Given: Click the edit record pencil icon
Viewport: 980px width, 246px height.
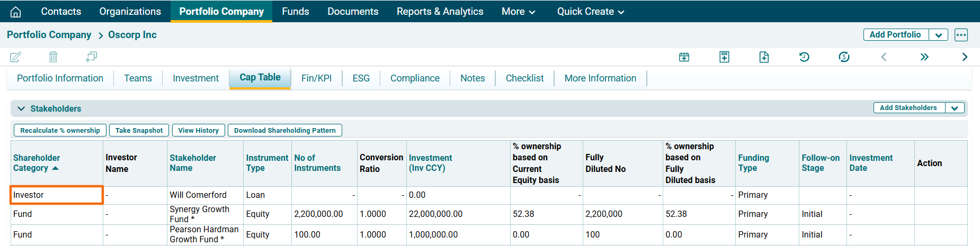Looking at the screenshot, I should coord(16,57).
